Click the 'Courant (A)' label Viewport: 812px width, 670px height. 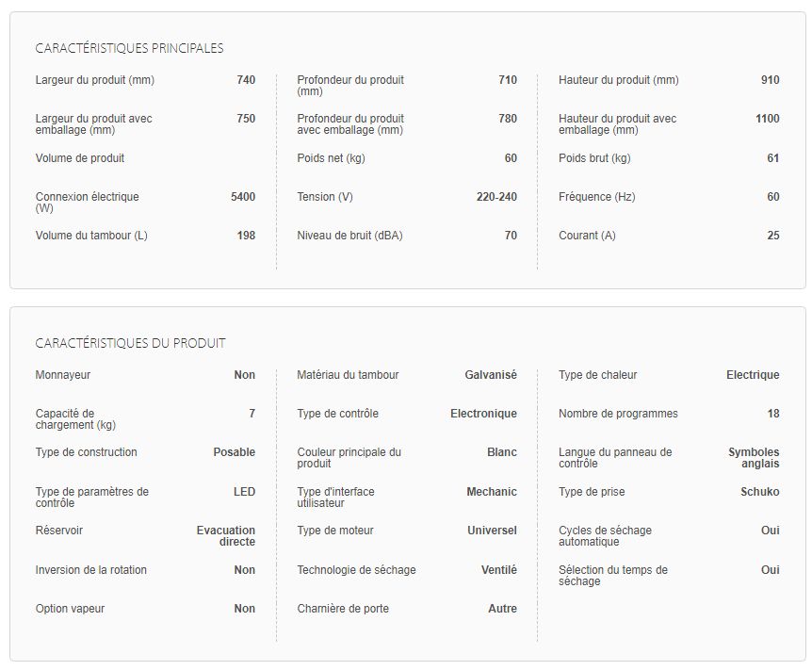587,236
